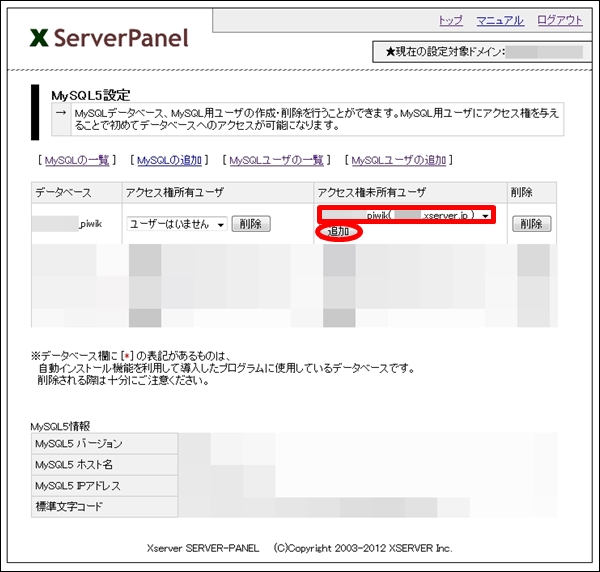Image resolution: width=600 pixels, height=572 pixels.
Task: Expand the piwik xserver.jp user dropdown
Action: [x=406, y=215]
